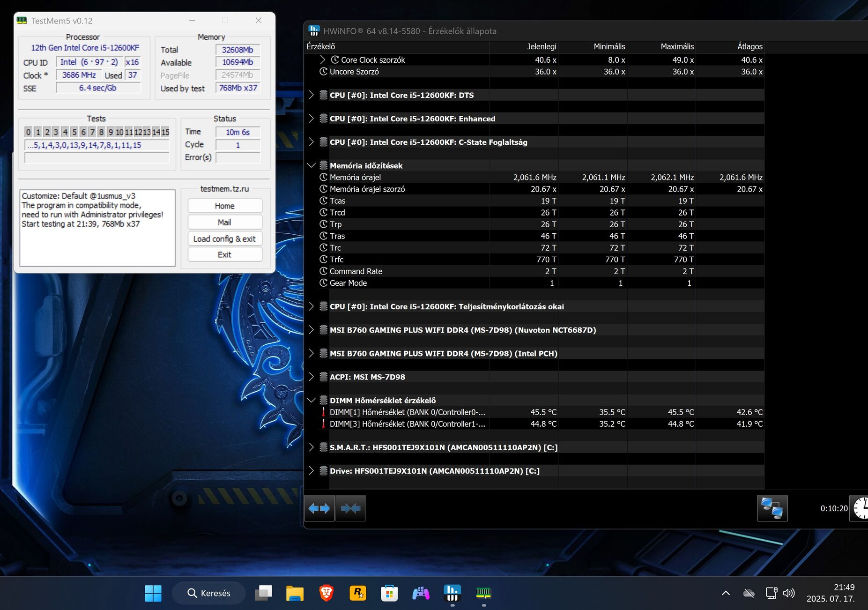Expand CPU [#0] i5-12600KF: DTS group
The image size is (868, 610).
click(311, 95)
